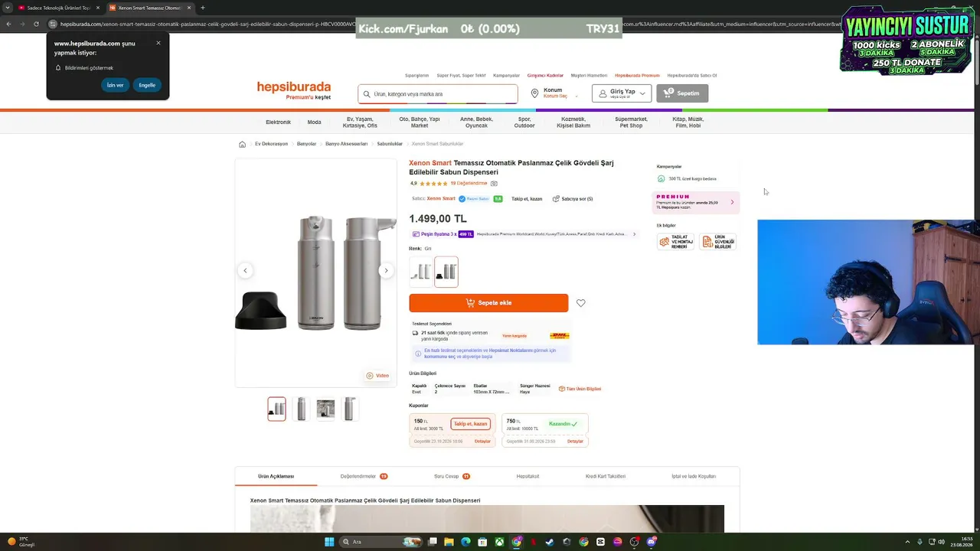Open a new browser tab
The height and width of the screenshot is (551, 980).
click(203, 8)
